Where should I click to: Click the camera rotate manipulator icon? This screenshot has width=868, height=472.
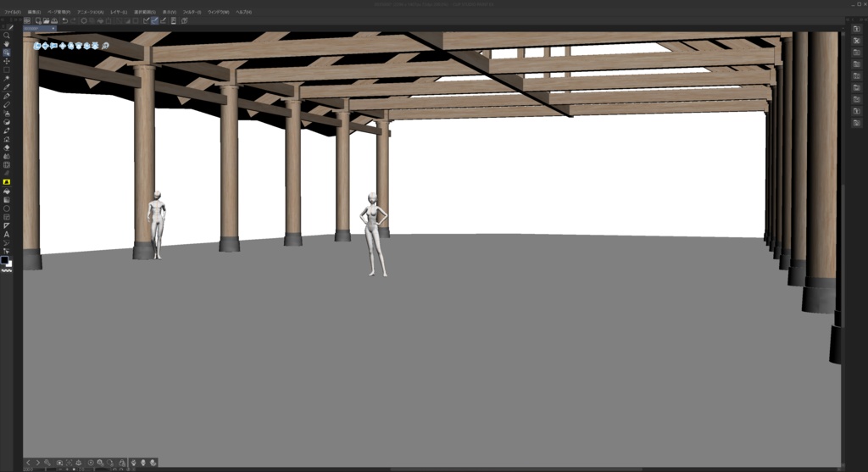click(37, 46)
